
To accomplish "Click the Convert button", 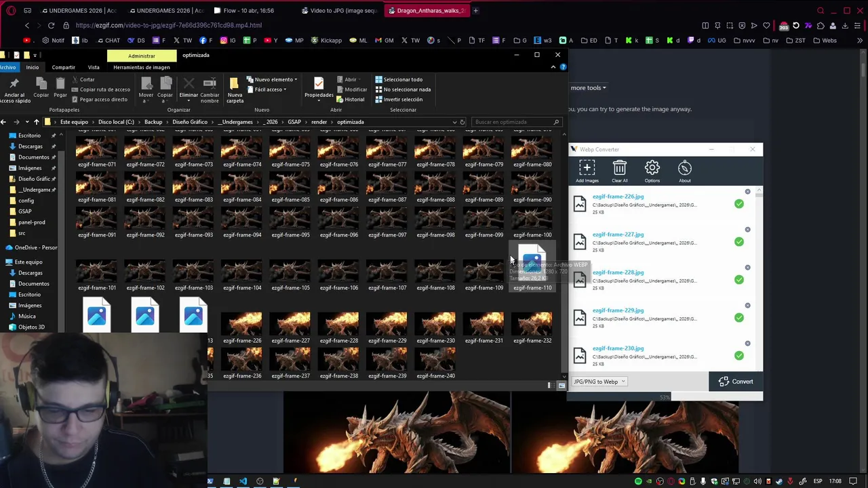I will point(736,382).
